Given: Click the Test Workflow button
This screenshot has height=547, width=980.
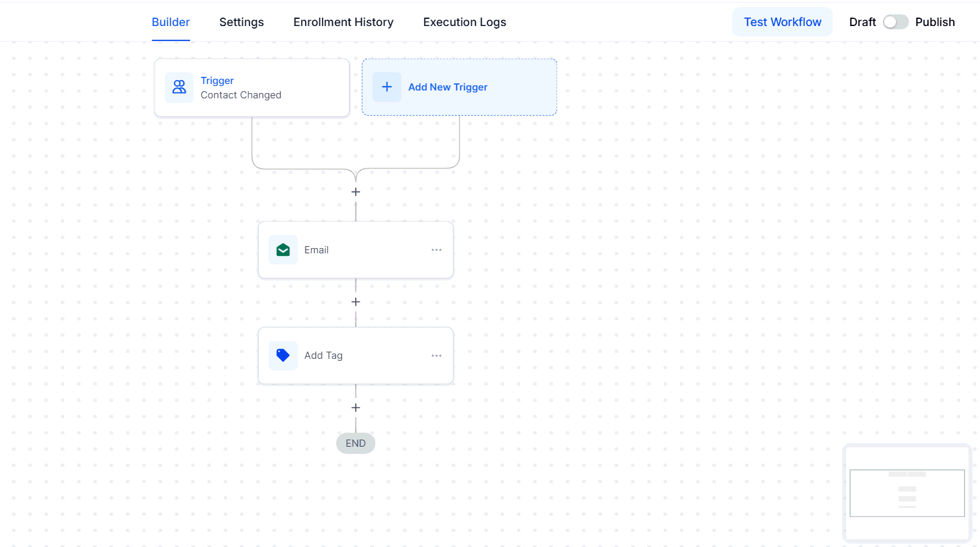Looking at the screenshot, I should (783, 22).
